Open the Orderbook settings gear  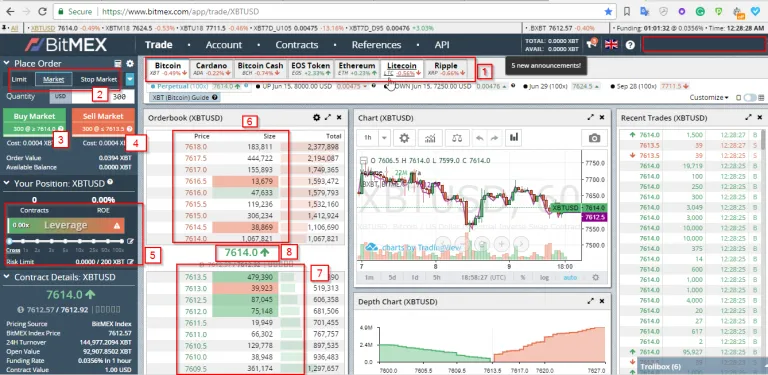[316, 117]
